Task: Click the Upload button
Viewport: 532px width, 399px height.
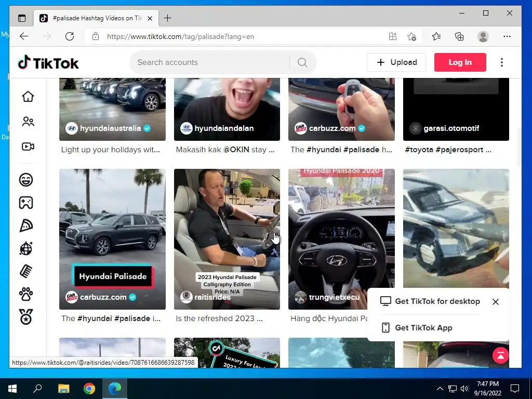Action: coord(396,62)
